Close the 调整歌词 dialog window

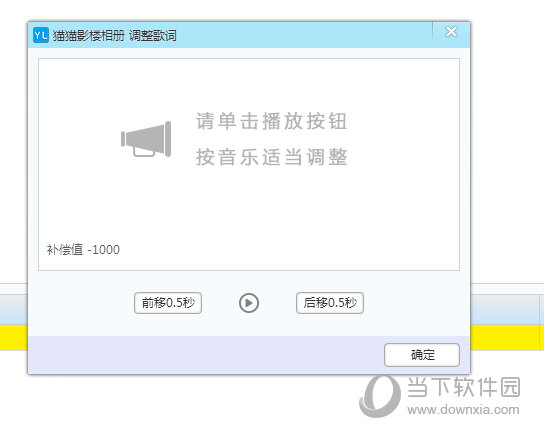(x=451, y=32)
